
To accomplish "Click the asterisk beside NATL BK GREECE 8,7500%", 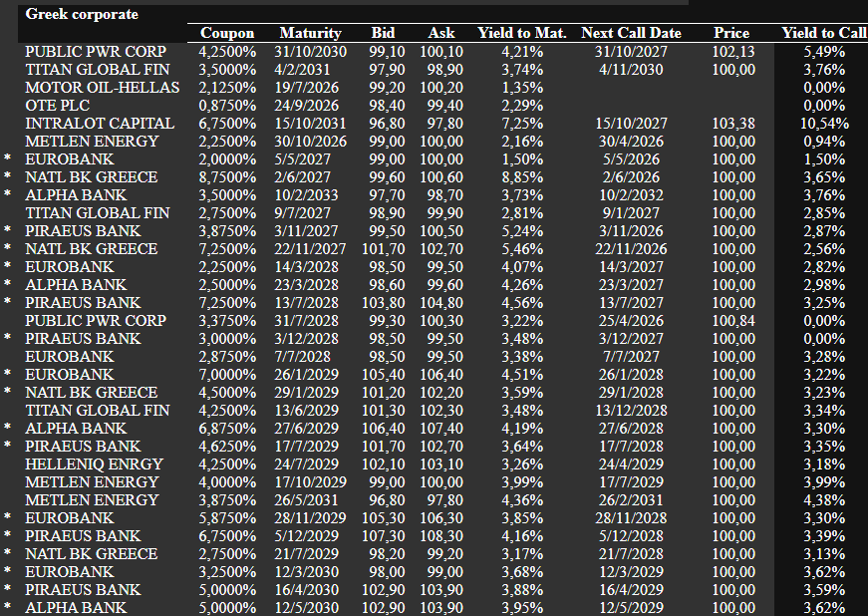I will [x=8, y=177].
